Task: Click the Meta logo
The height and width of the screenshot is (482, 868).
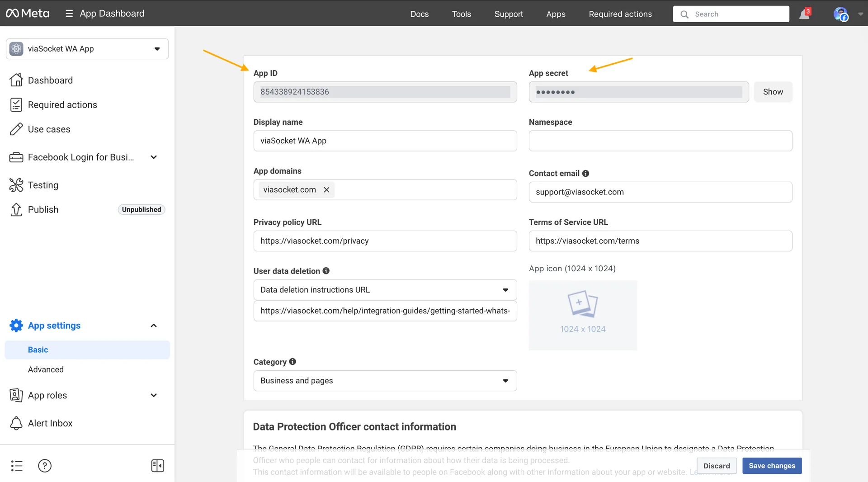Action: coord(27,13)
